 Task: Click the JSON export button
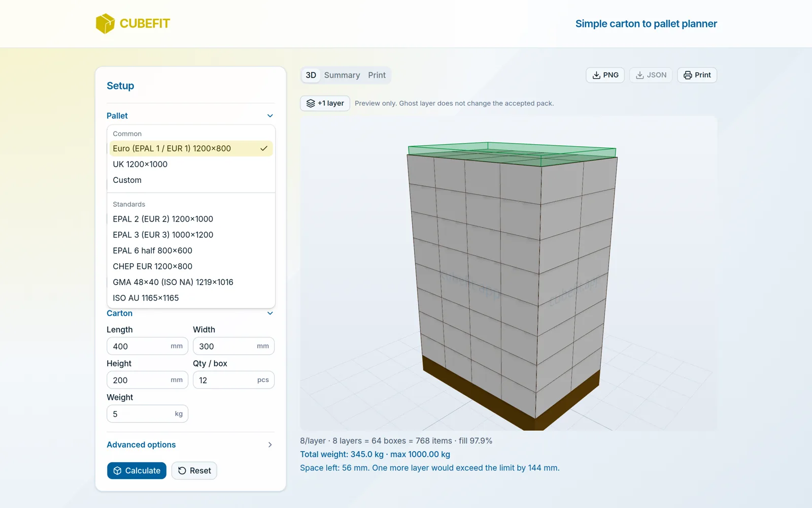pos(651,75)
